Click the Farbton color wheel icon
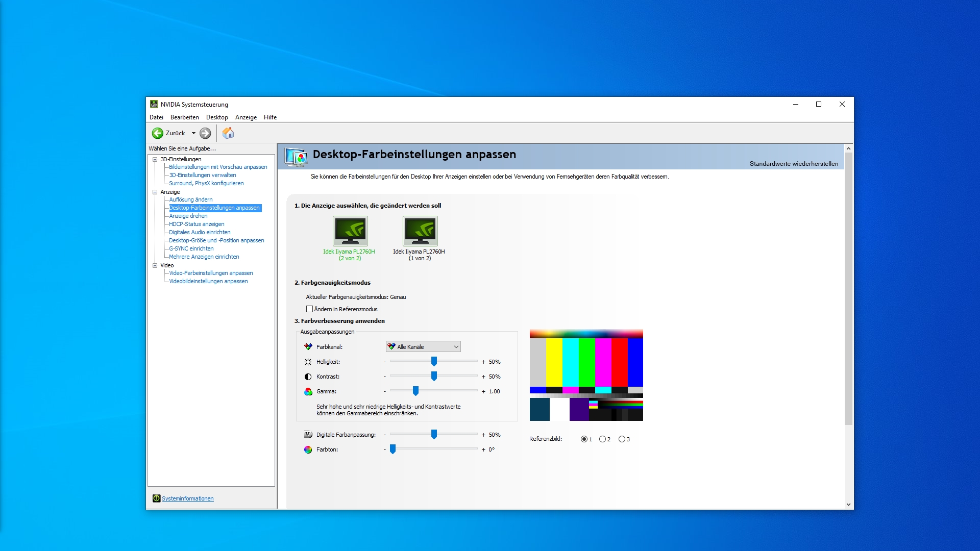This screenshot has height=551, width=980. click(x=308, y=449)
